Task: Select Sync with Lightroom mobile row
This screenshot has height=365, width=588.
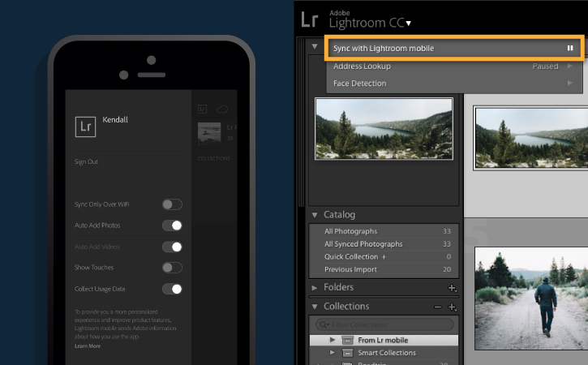Action: [454, 48]
